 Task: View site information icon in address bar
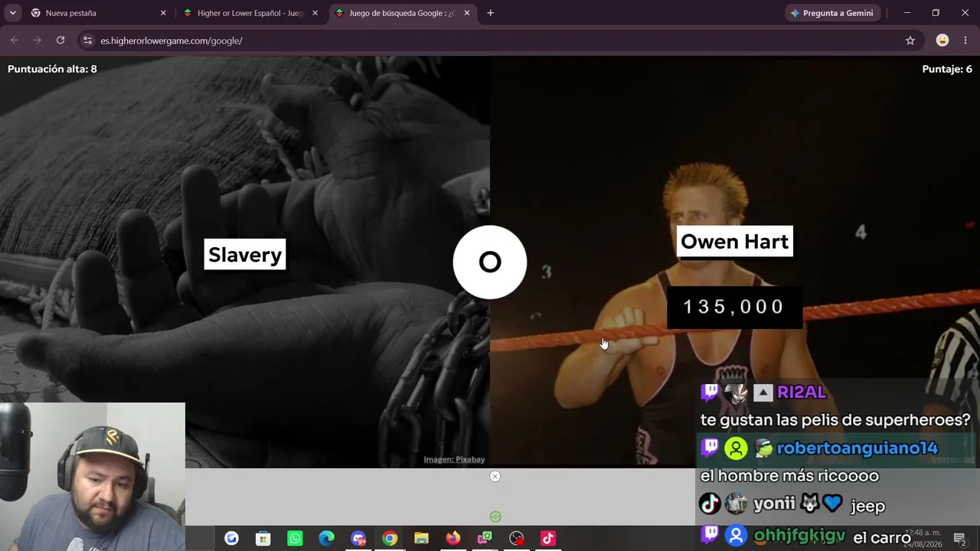point(87,41)
